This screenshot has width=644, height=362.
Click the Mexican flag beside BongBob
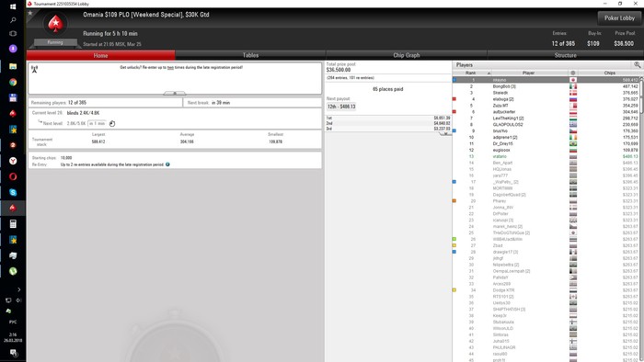coord(573,86)
